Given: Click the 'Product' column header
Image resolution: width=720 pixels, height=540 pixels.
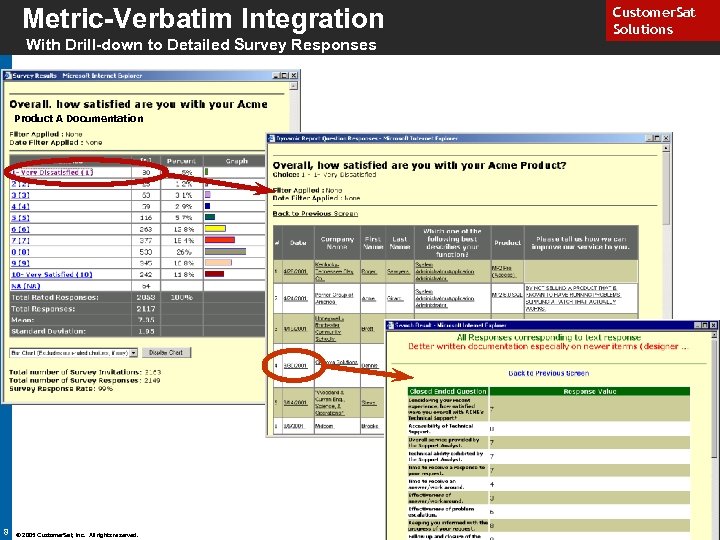Looking at the screenshot, I should 507,243.
